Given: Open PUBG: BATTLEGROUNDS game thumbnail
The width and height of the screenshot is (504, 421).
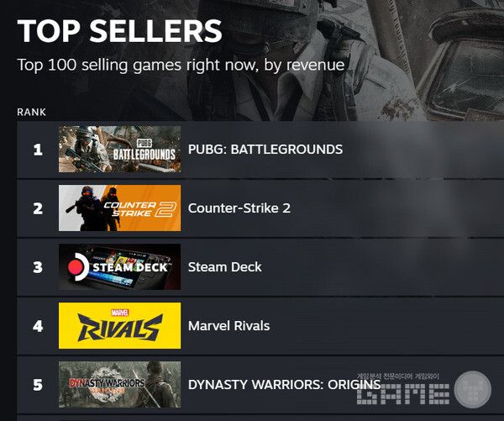Looking at the screenshot, I should [x=119, y=150].
